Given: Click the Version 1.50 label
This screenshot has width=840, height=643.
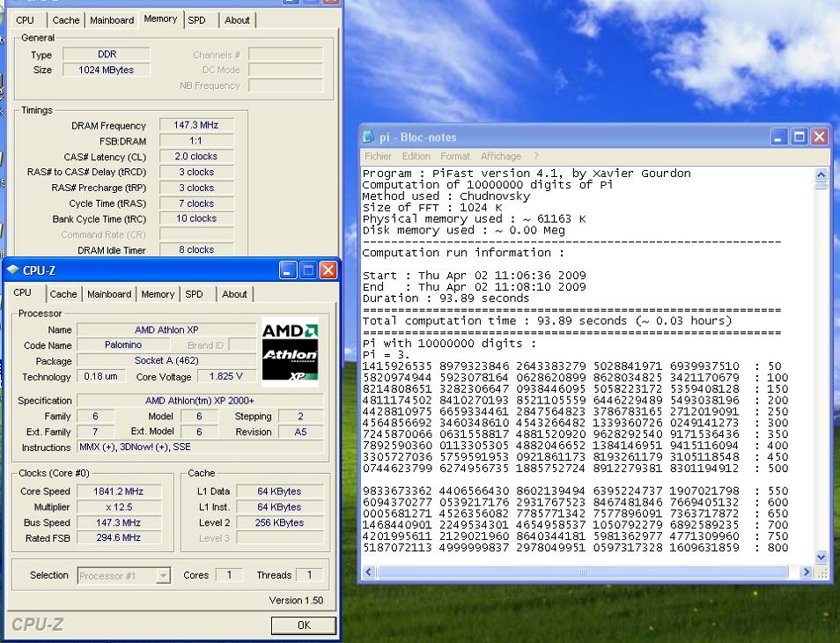Looking at the screenshot, I should (296, 600).
